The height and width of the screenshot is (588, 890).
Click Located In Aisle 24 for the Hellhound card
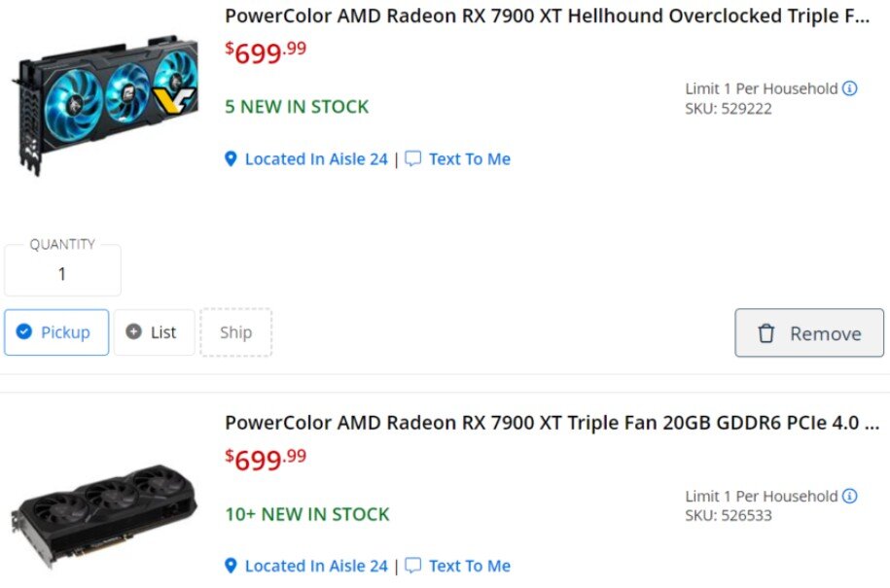click(316, 158)
